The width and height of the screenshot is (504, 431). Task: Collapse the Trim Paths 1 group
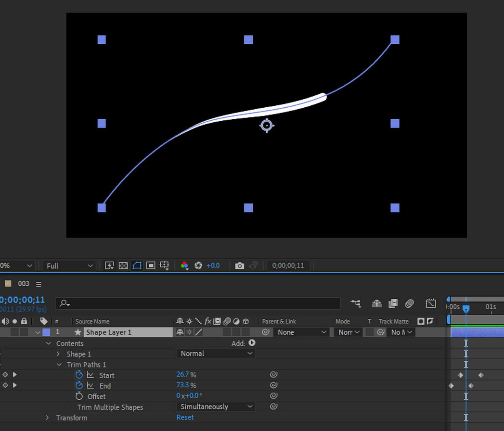pos(58,365)
